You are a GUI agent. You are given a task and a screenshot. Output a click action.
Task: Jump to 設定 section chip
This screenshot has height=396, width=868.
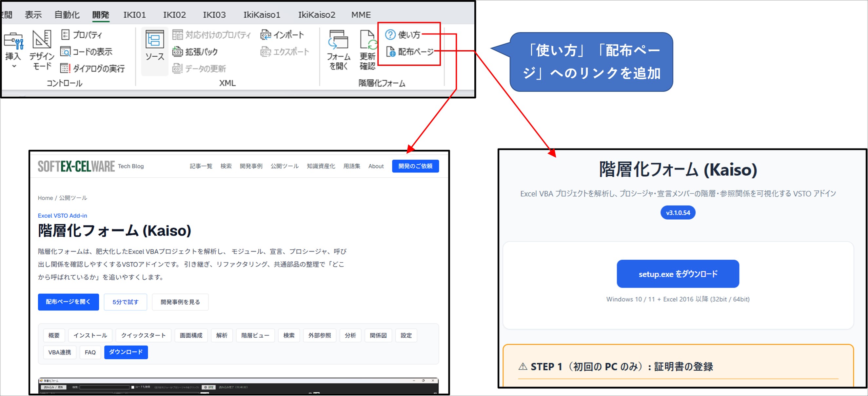[406, 335]
